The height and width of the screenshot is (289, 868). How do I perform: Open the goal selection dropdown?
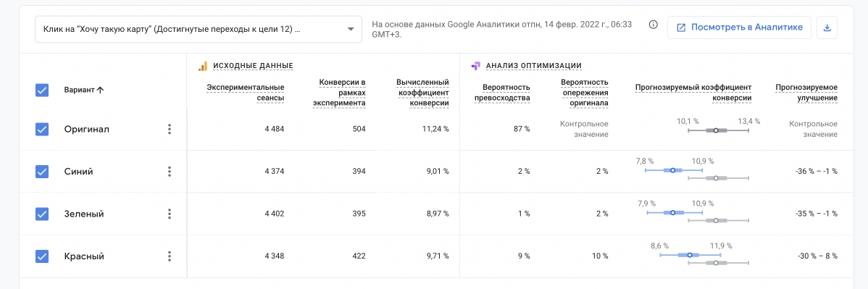tap(199, 30)
